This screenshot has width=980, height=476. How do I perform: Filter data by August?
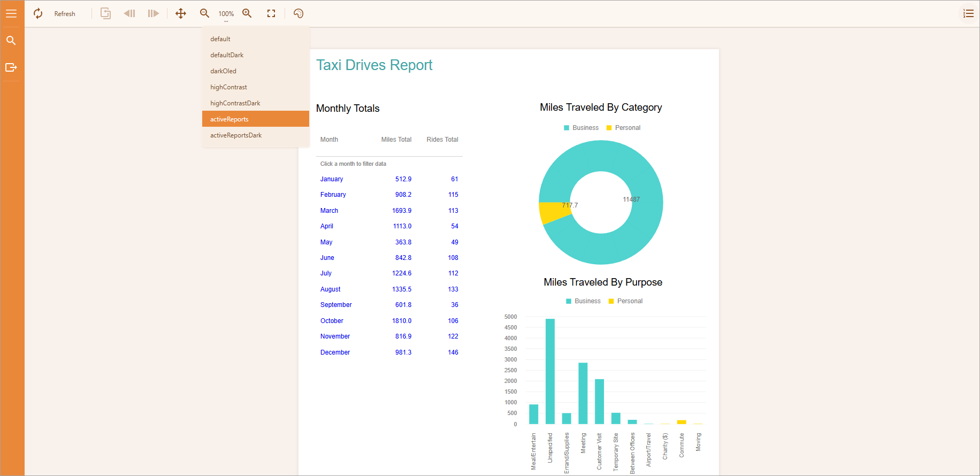click(x=331, y=289)
